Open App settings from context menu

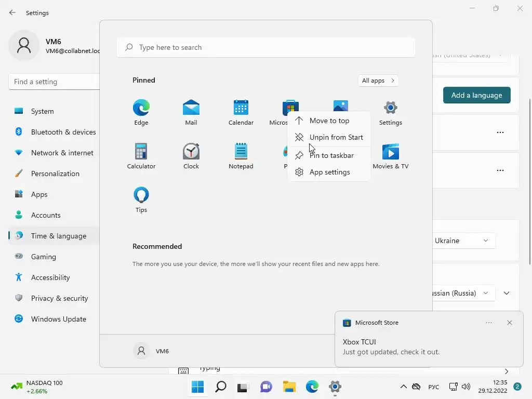329,172
